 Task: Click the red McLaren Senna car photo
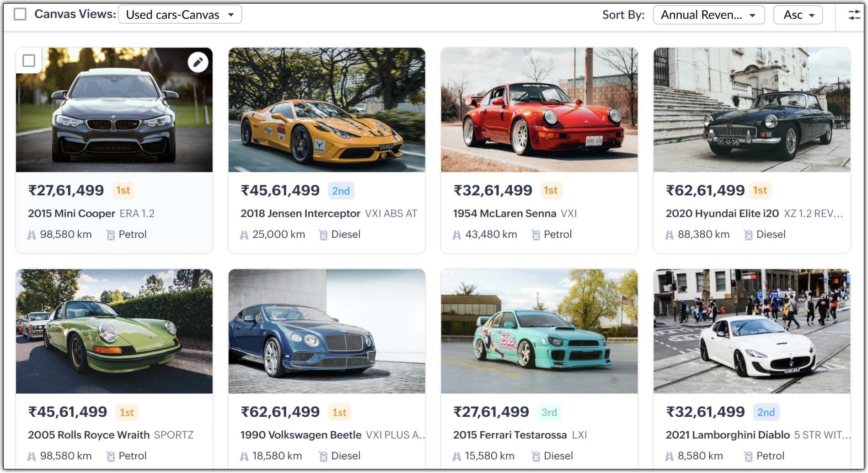click(539, 110)
